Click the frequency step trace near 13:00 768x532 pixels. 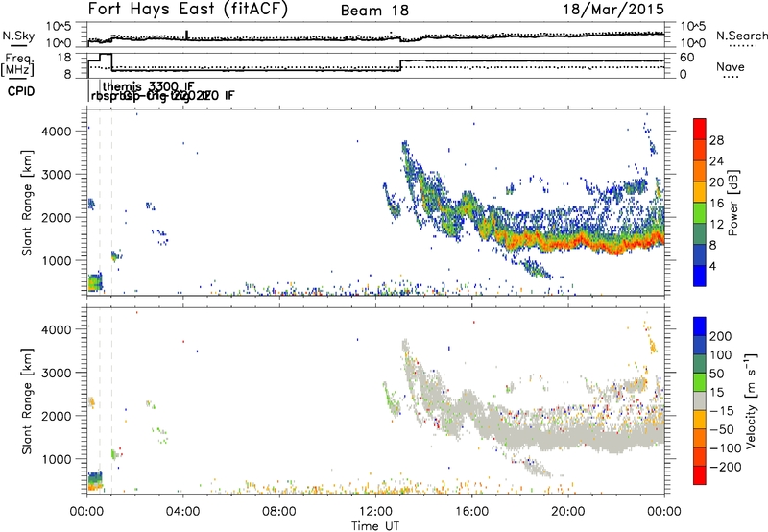400,65
